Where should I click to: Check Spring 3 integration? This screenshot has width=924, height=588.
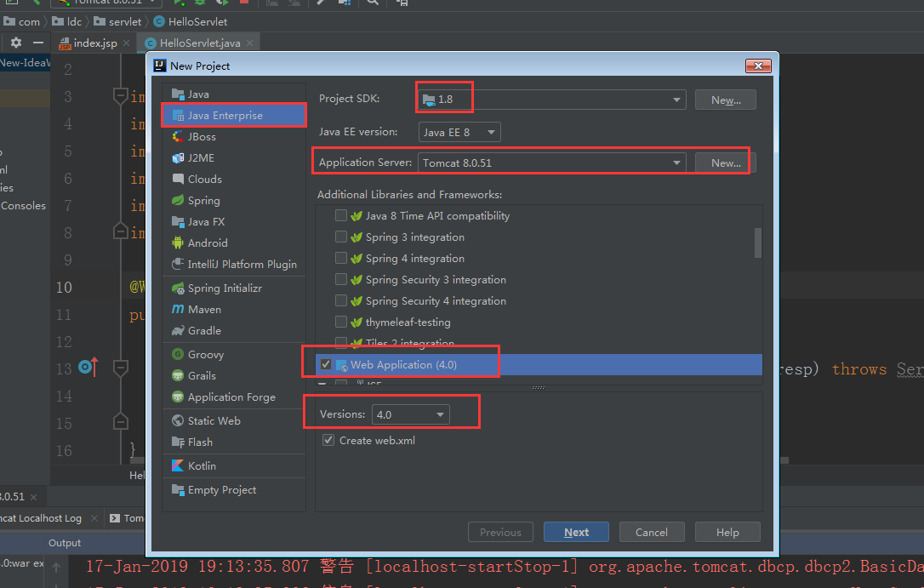coord(340,237)
